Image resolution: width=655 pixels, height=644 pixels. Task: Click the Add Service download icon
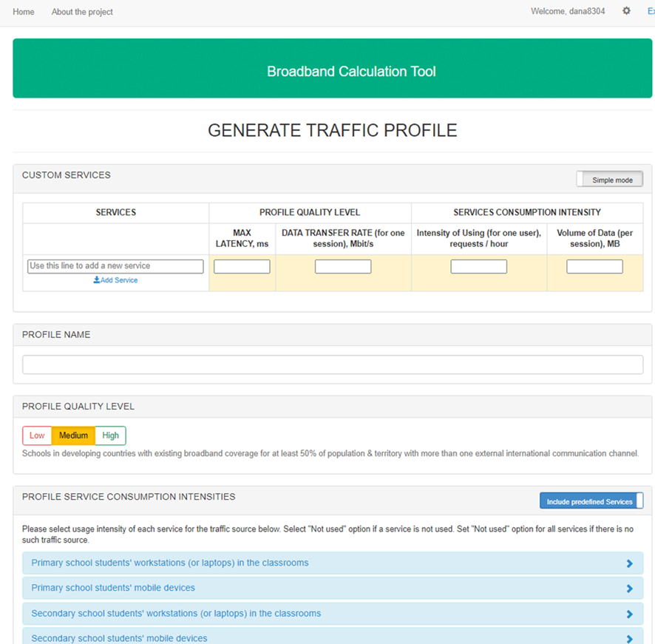(96, 280)
